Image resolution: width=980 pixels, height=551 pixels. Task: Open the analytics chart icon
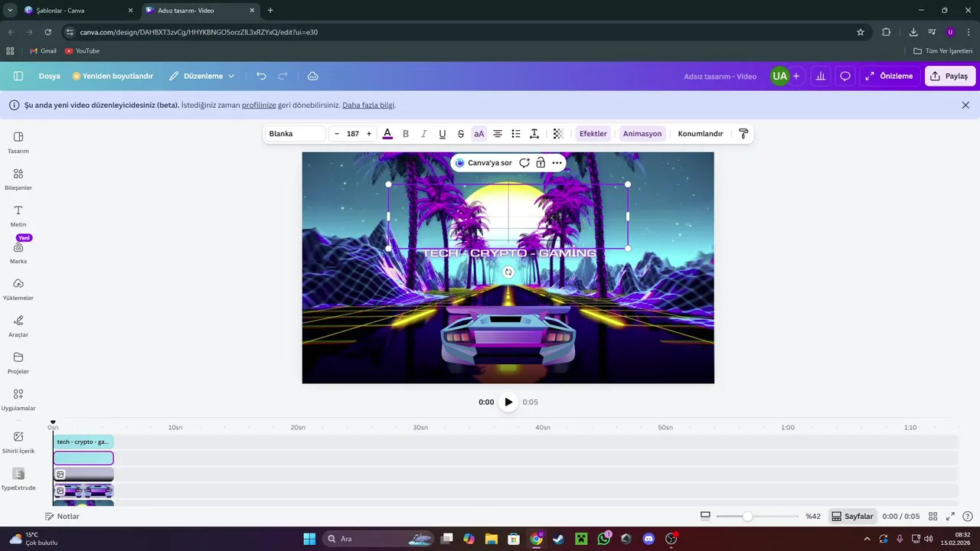(x=821, y=76)
